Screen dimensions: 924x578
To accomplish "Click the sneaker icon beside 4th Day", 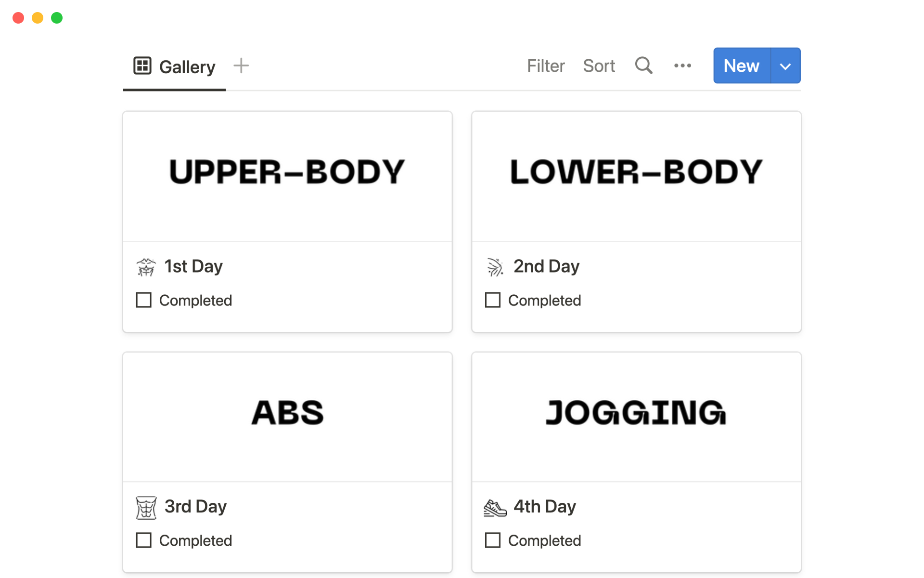I will tap(495, 508).
